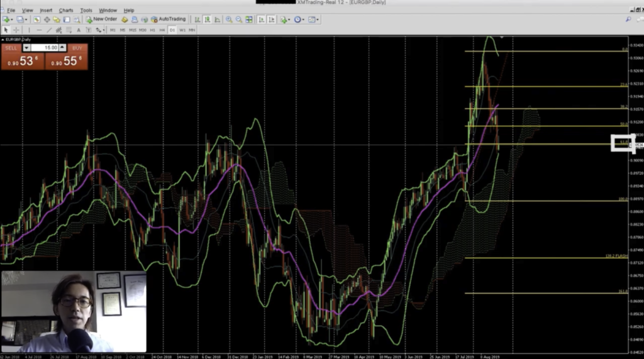This screenshot has height=359, width=644.
Task: Select the Horizontal Line drawing tool
Action: point(39,30)
